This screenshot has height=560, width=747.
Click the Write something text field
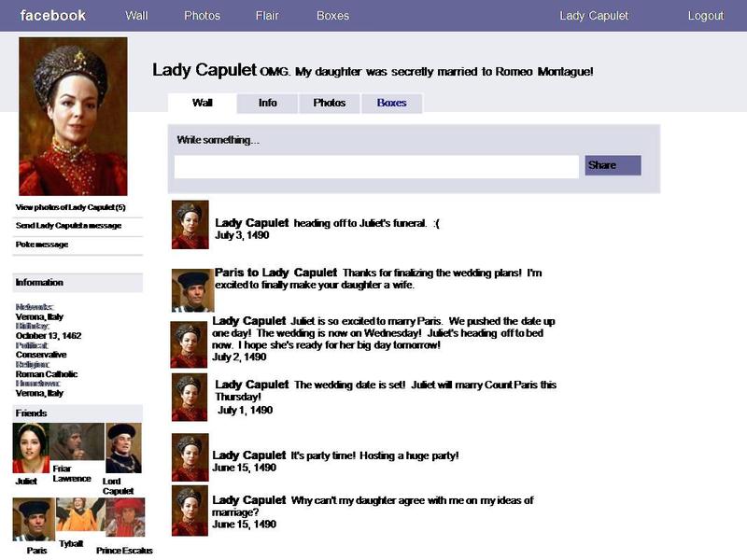click(x=376, y=167)
